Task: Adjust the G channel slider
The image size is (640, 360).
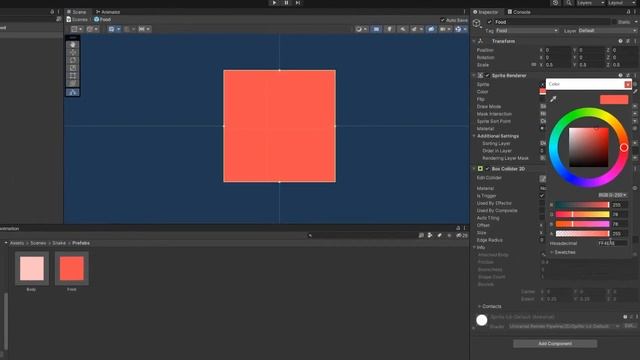Action: 582,214
